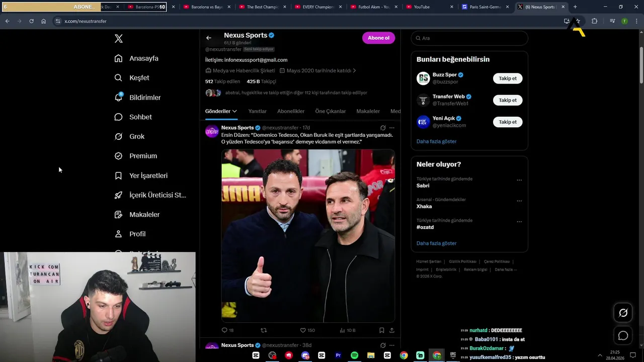
Task: Show hidden system tray icons
Action: tap(600, 355)
